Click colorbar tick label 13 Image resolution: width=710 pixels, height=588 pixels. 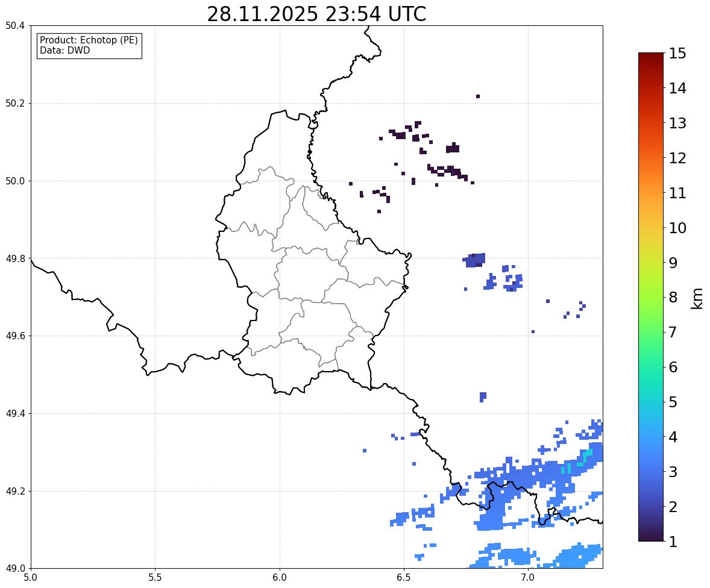(x=677, y=123)
